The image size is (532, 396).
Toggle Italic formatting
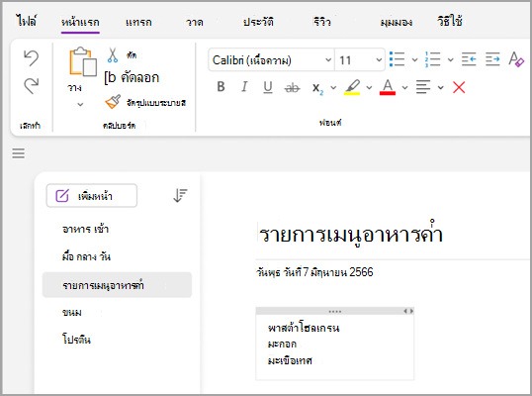tap(244, 87)
